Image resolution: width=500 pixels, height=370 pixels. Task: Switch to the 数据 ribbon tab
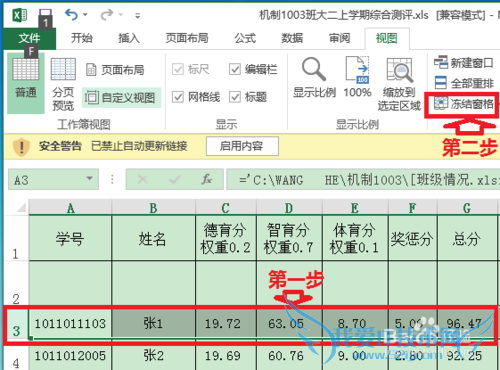292,38
